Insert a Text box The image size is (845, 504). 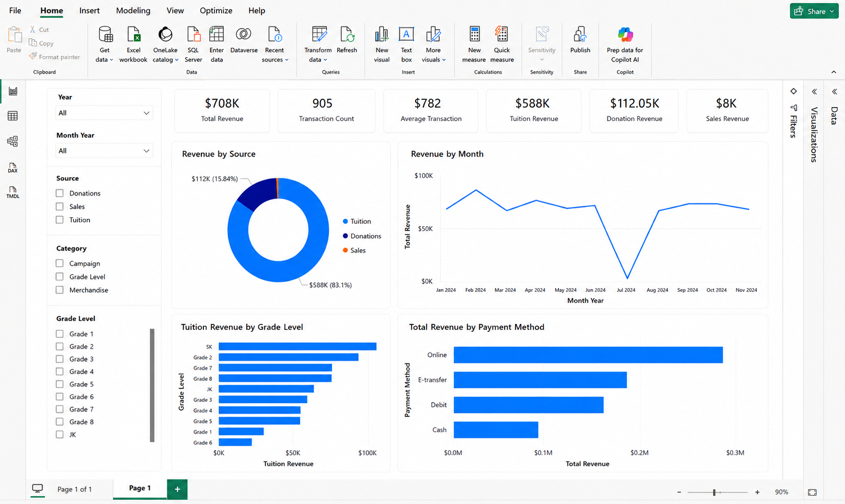coord(406,44)
